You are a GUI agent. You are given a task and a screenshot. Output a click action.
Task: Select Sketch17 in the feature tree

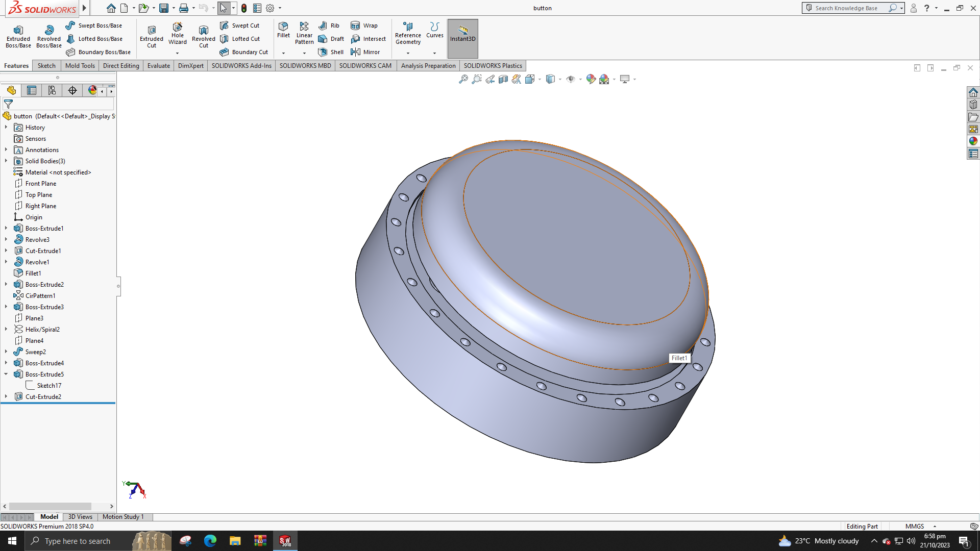pos(49,385)
